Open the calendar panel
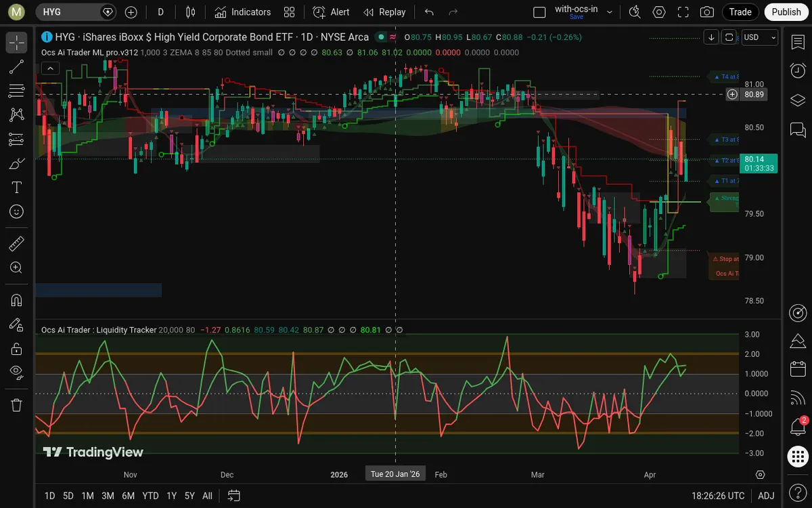The height and width of the screenshot is (508, 812). 798,369
